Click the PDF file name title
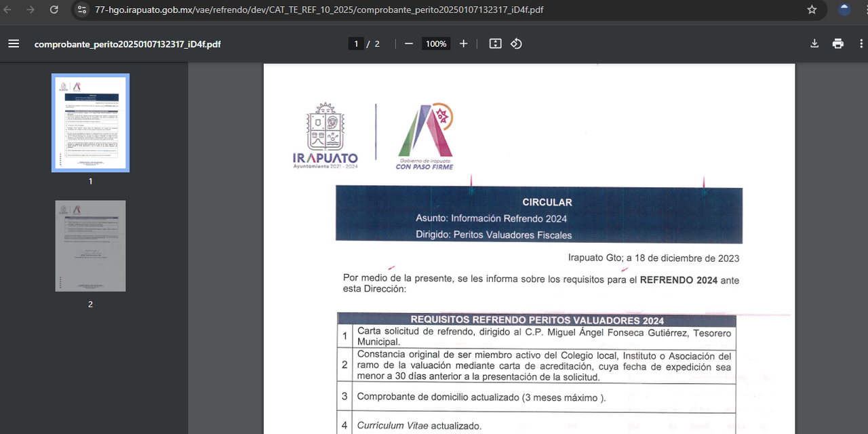The height and width of the screenshot is (434, 868). [127, 44]
